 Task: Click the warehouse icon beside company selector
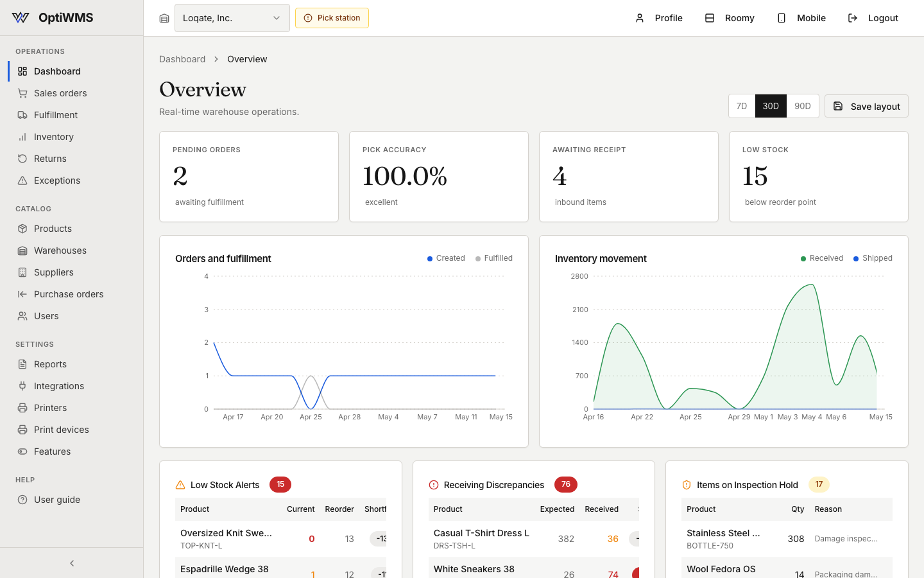point(164,18)
